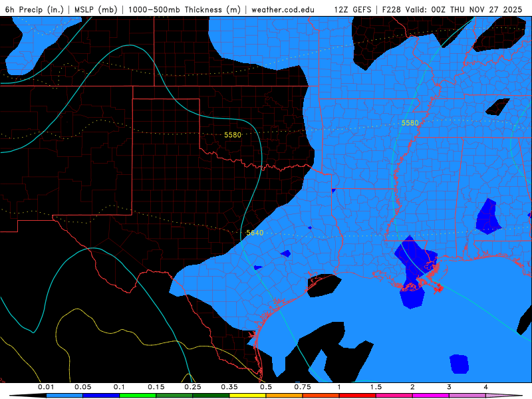Click the legend value 4
Viewport: 532px width, 399px height.
tap(486, 387)
